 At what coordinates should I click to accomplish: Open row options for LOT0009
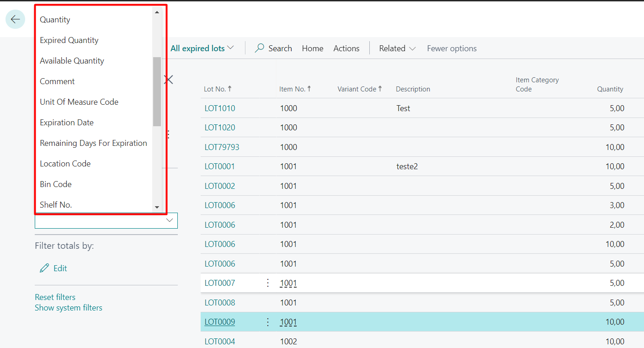pos(268,322)
